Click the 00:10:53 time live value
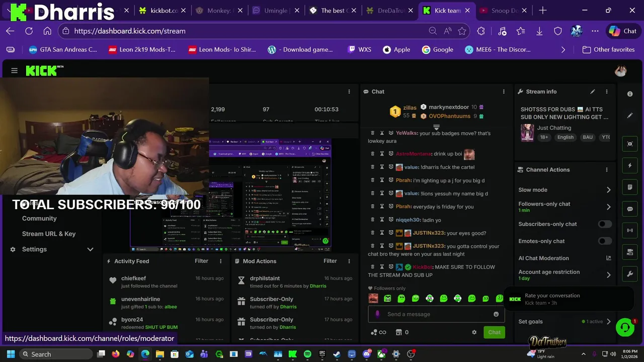This screenshot has width=644, height=362. (327, 109)
